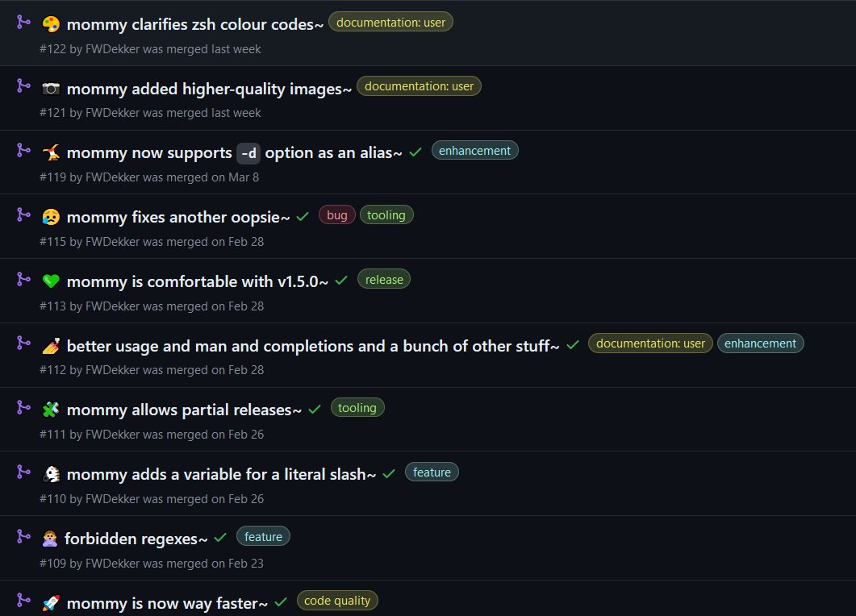
Task: Select the 'code quality' label
Action: pyautogui.click(x=336, y=600)
